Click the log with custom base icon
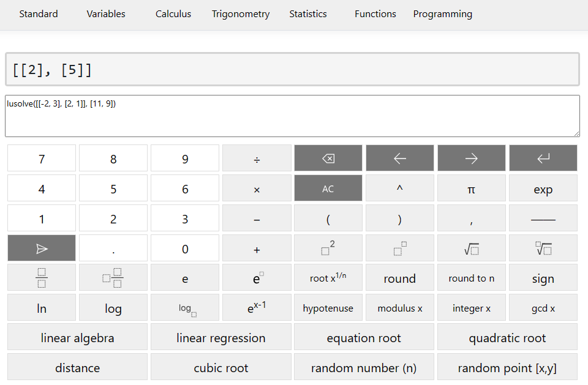This screenshot has height=385, width=588. [x=184, y=307]
